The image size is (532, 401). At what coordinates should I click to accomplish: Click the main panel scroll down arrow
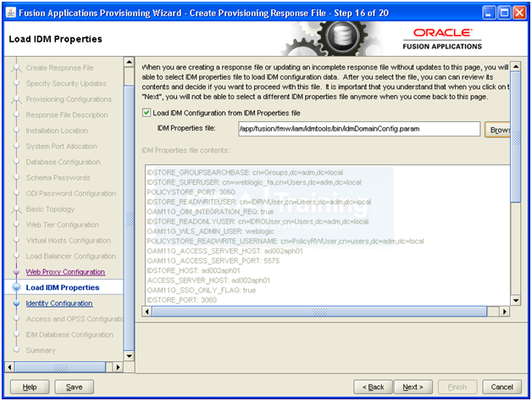click(516, 300)
